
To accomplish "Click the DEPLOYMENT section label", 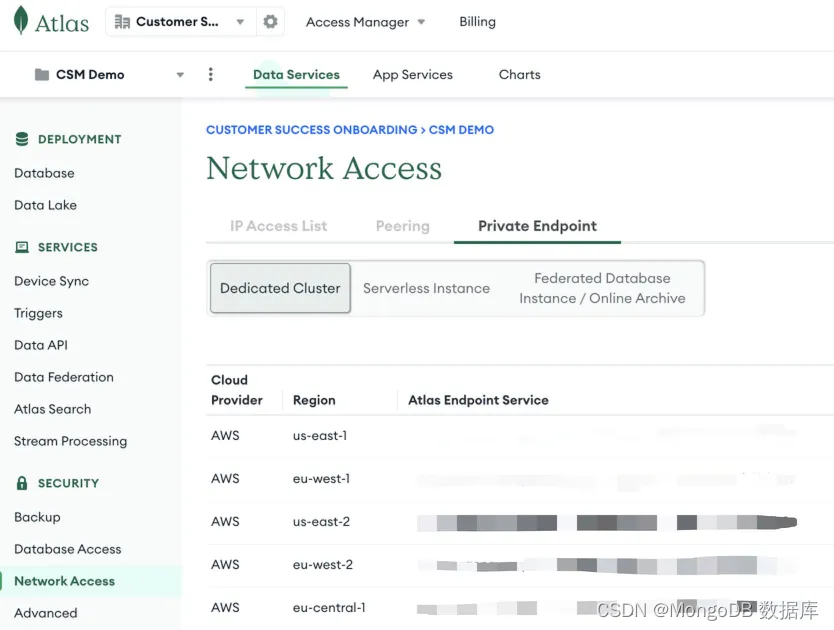I will tap(80, 139).
